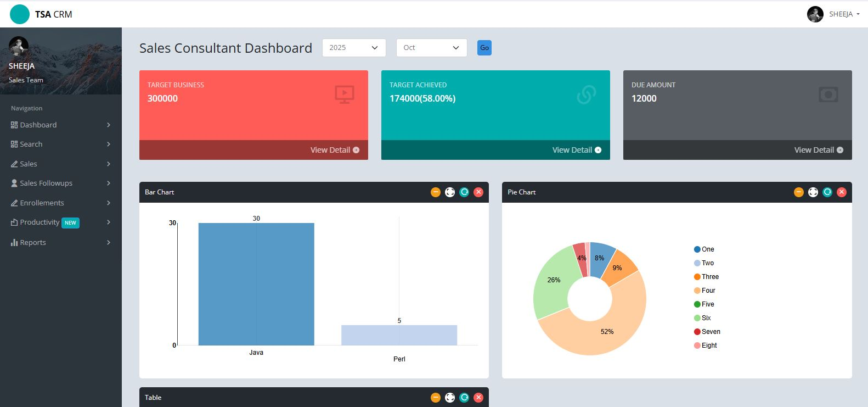Open the Oct month dropdown
The width and height of the screenshot is (868, 407).
431,48
